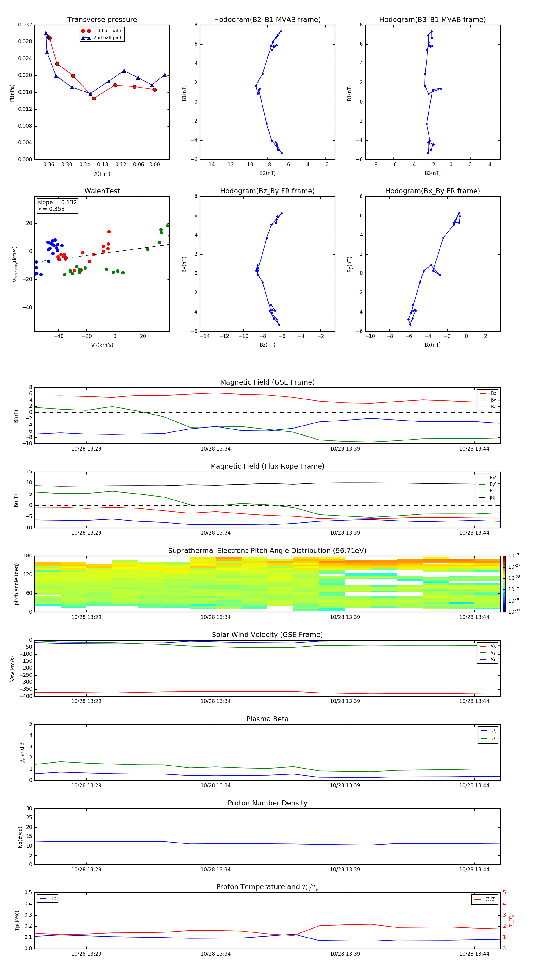Click the 'Vy' entry in velocity legend

click(488, 653)
